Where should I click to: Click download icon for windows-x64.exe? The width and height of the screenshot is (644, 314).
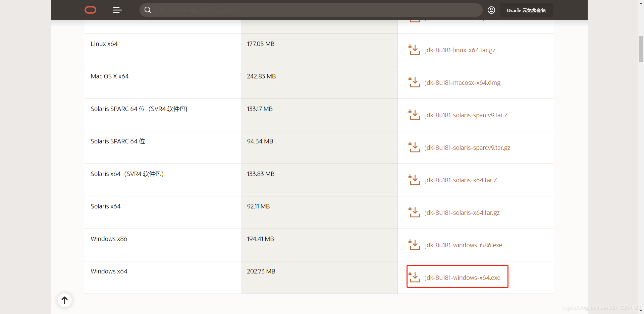[x=414, y=277]
